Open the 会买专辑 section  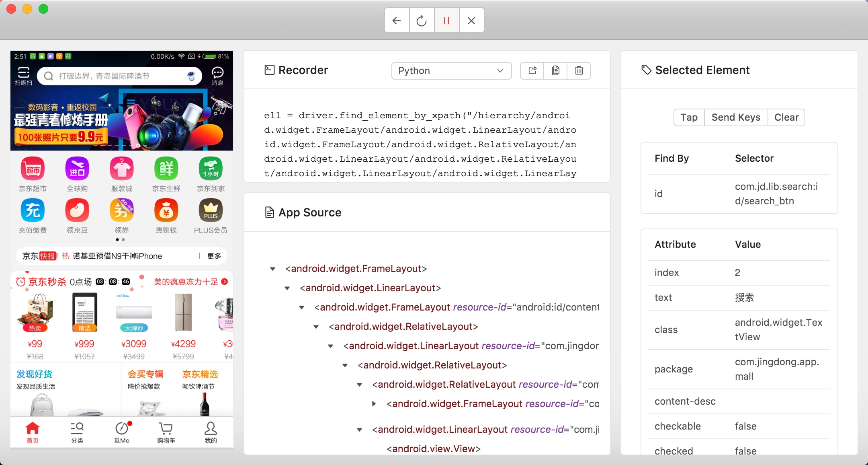tap(148, 390)
